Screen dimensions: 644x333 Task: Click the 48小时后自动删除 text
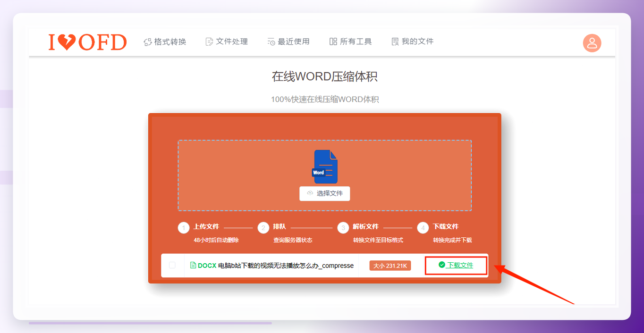click(216, 240)
